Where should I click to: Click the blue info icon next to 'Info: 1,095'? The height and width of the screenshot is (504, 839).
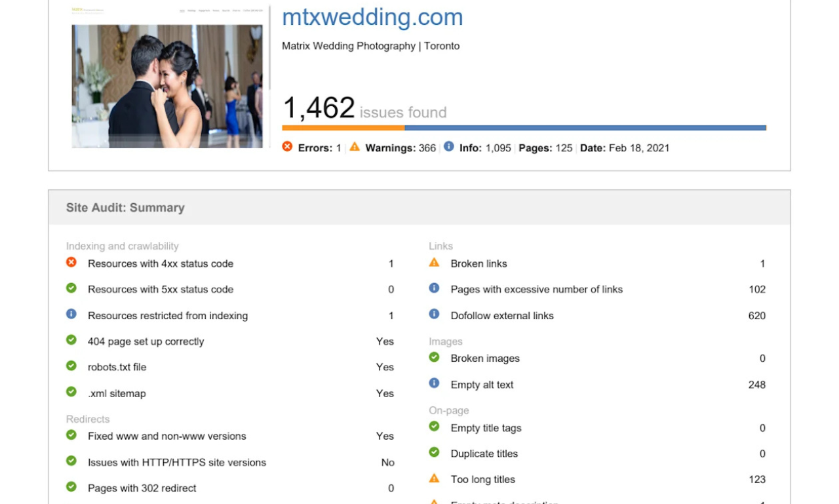coord(448,147)
